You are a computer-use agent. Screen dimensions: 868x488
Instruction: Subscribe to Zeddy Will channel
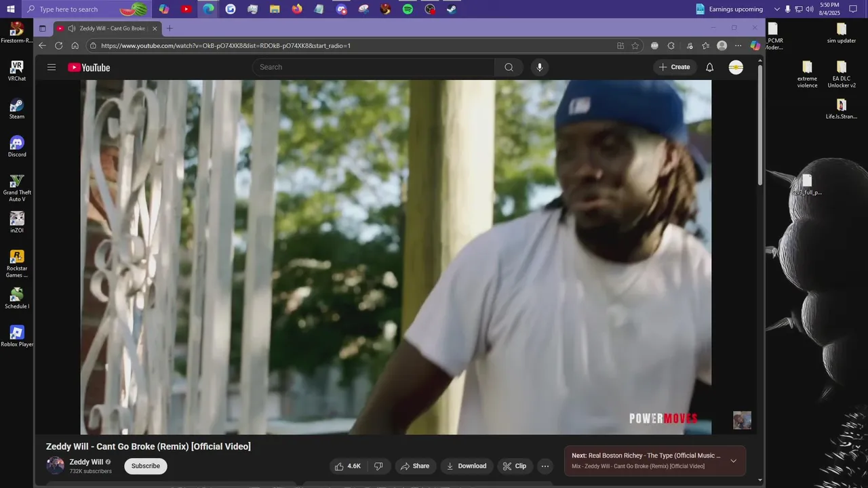click(x=146, y=466)
